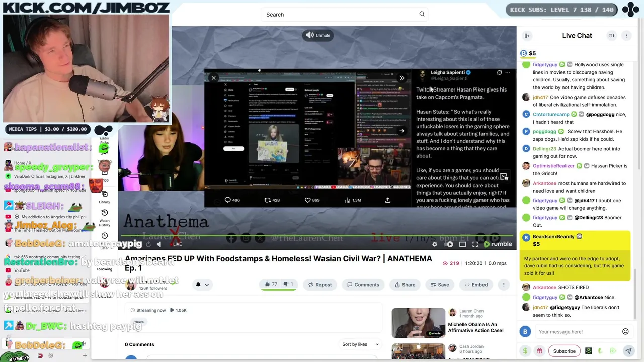Open video player settings gear
This screenshot has height=362, width=644.
(x=435, y=244)
